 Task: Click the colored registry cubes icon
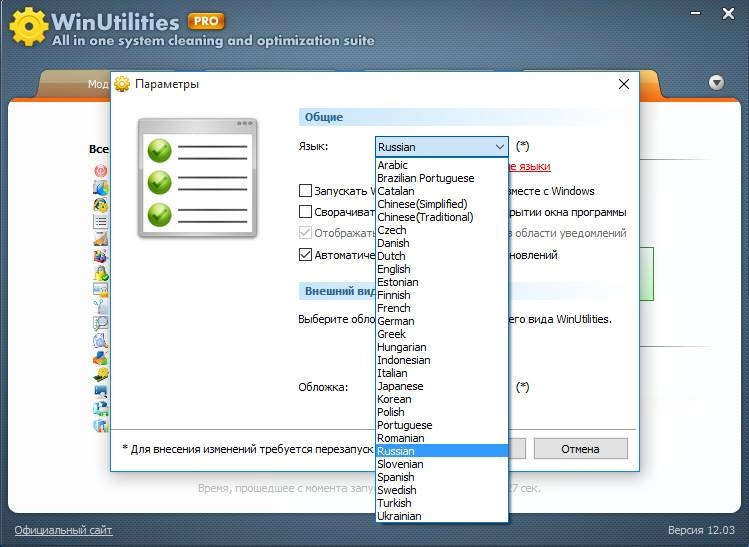[x=101, y=256]
